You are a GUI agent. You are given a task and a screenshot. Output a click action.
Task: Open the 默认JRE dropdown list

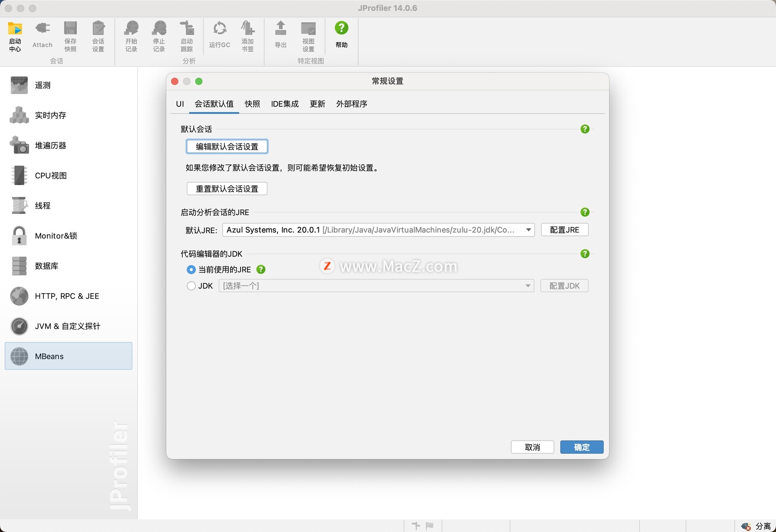[x=378, y=230]
